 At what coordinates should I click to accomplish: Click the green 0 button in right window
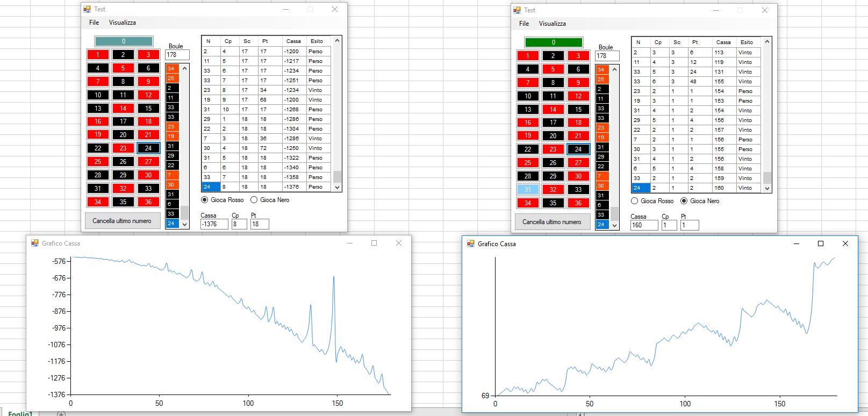554,42
